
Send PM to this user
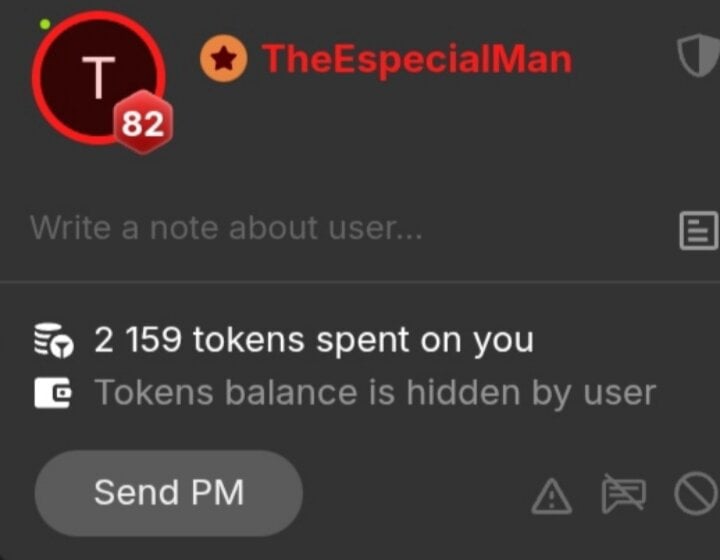169,493
